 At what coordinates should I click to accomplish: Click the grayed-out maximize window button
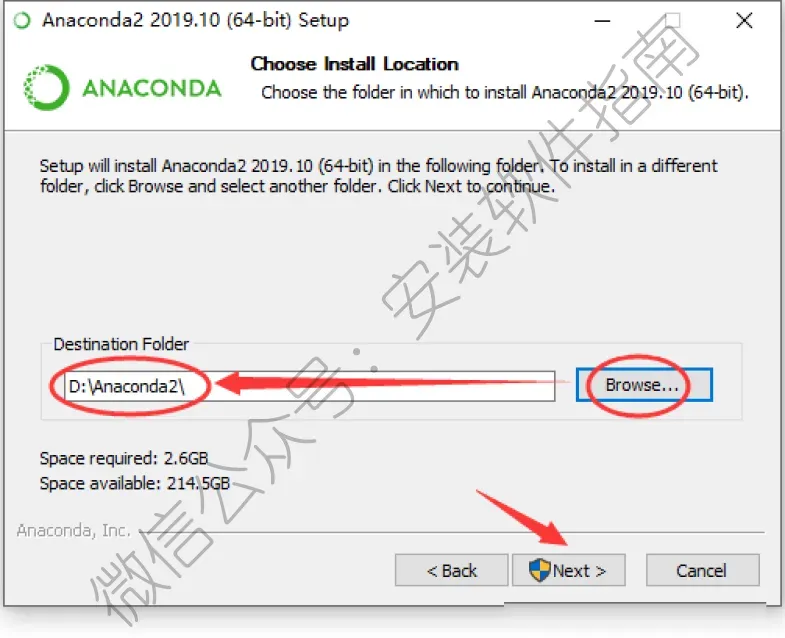pyautogui.click(x=672, y=21)
